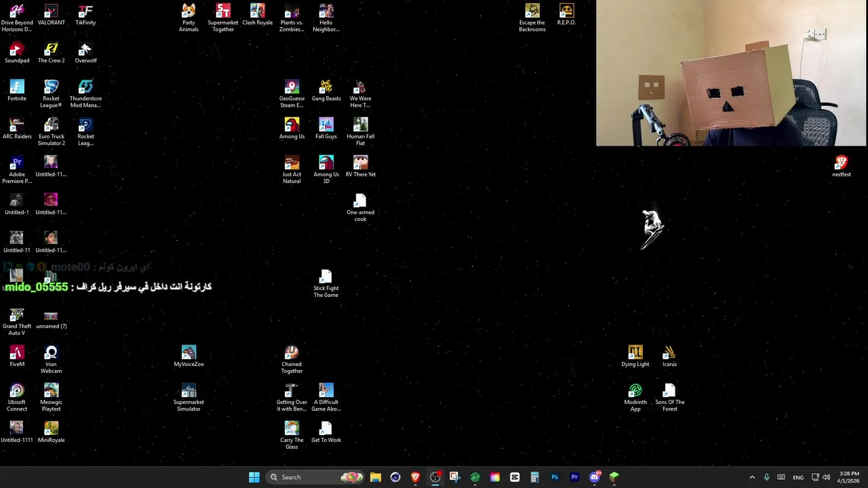The image size is (868, 488).
Task: Select the Carry The Glass icon
Action: 292,435
